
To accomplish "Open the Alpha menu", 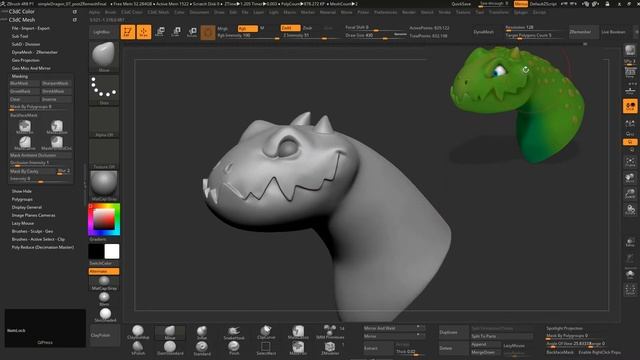I will pyautogui.click(x=94, y=12).
